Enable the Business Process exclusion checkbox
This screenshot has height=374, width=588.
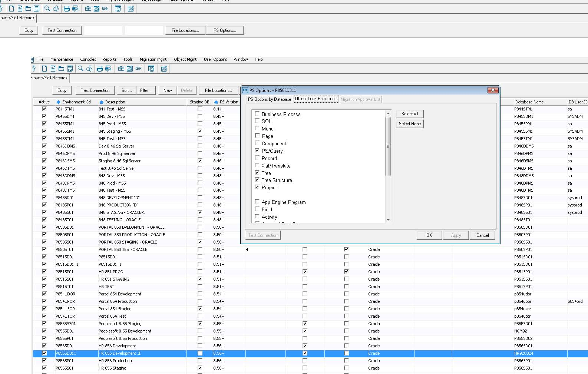click(257, 114)
